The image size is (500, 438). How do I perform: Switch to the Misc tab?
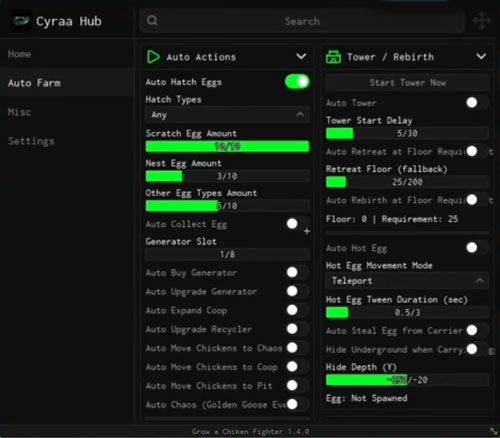coord(67,112)
